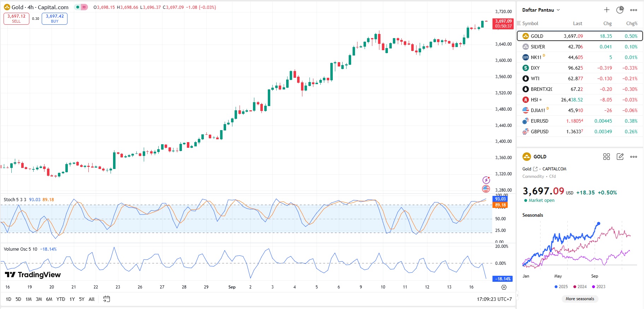This screenshot has height=309, width=644.
Task: Toggle the 2023 seasonals legend series
Action: pyautogui.click(x=598, y=287)
